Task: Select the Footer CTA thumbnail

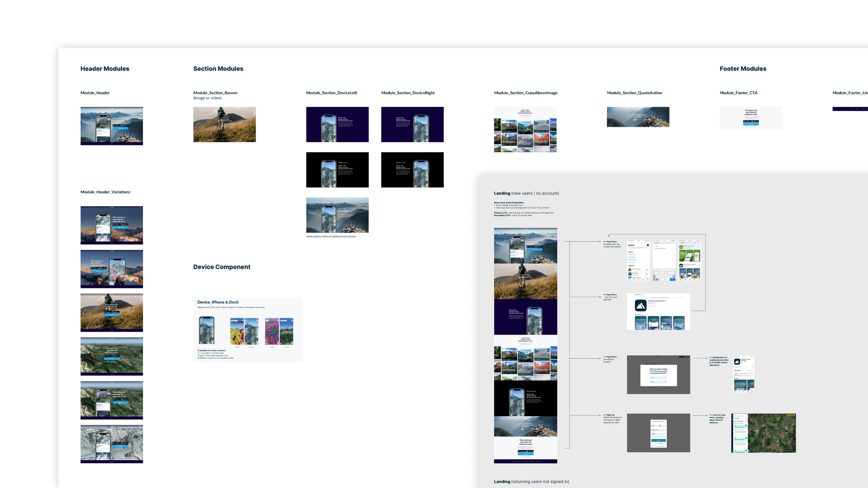Action: (x=751, y=118)
